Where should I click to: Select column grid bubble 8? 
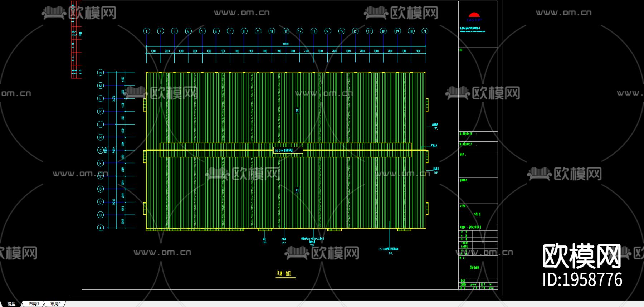[244, 31]
